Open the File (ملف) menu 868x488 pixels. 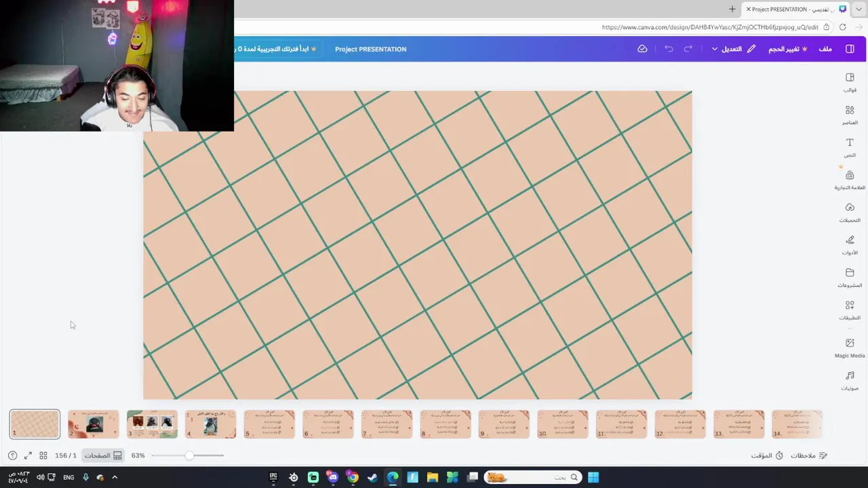[825, 49]
